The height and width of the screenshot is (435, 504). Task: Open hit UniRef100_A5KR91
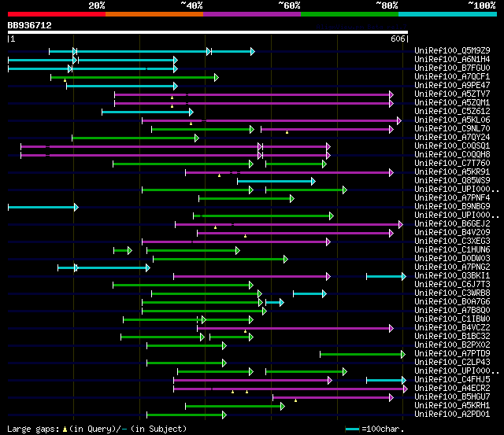[x=452, y=172]
